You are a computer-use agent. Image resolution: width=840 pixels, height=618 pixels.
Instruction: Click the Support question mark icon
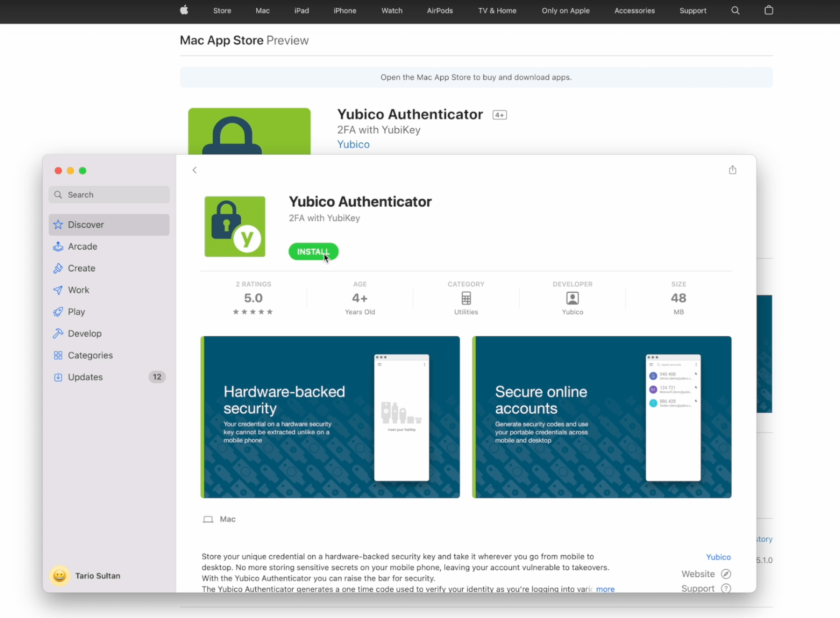(x=726, y=588)
